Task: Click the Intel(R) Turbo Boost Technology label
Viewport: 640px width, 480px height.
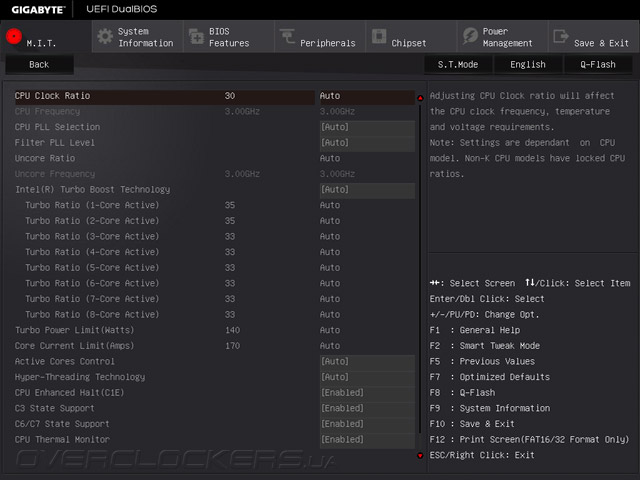Action: coord(93,190)
